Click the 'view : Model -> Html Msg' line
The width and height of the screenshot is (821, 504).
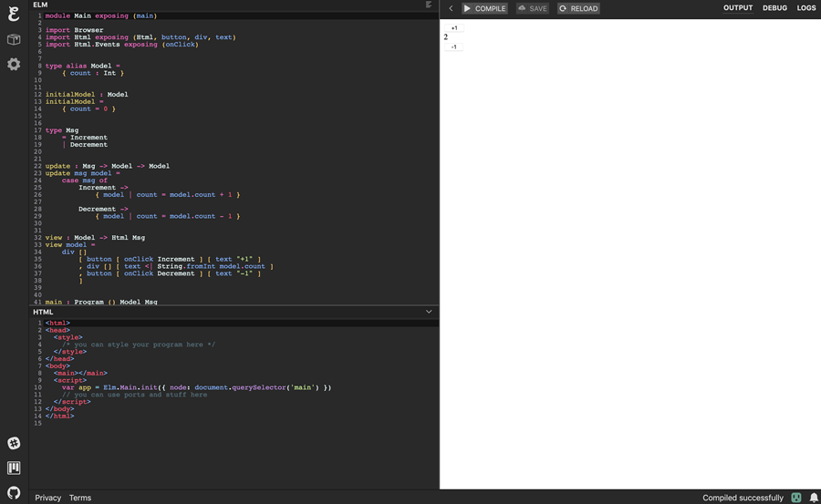click(95, 238)
